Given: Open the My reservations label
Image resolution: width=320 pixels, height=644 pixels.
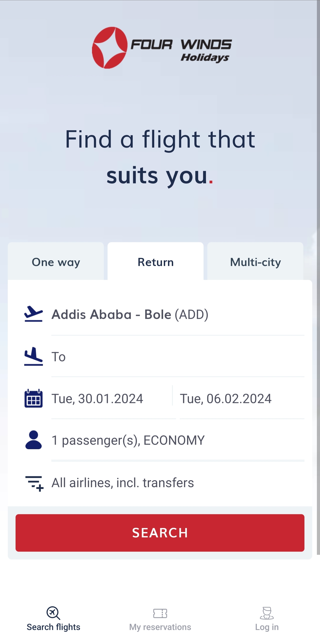Looking at the screenshot, I should coord(160,627).
